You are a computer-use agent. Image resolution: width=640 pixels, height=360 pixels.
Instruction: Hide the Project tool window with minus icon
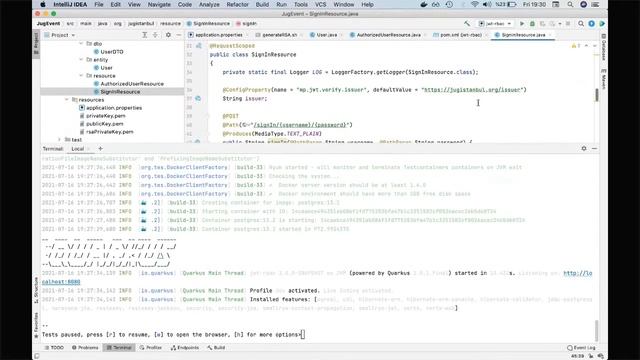(179, 35)
